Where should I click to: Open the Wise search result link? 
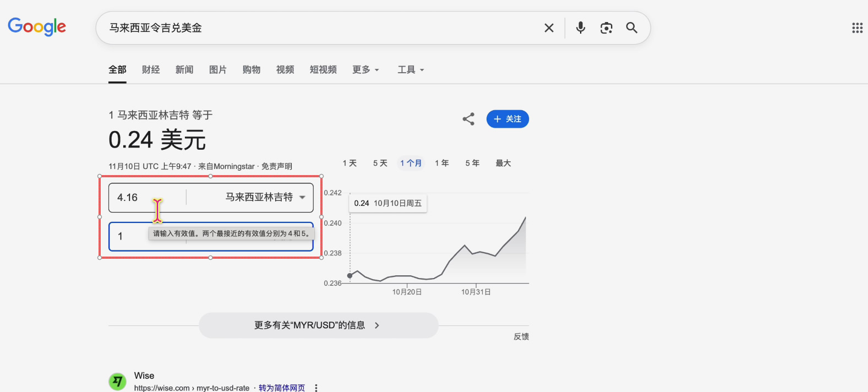144,375
